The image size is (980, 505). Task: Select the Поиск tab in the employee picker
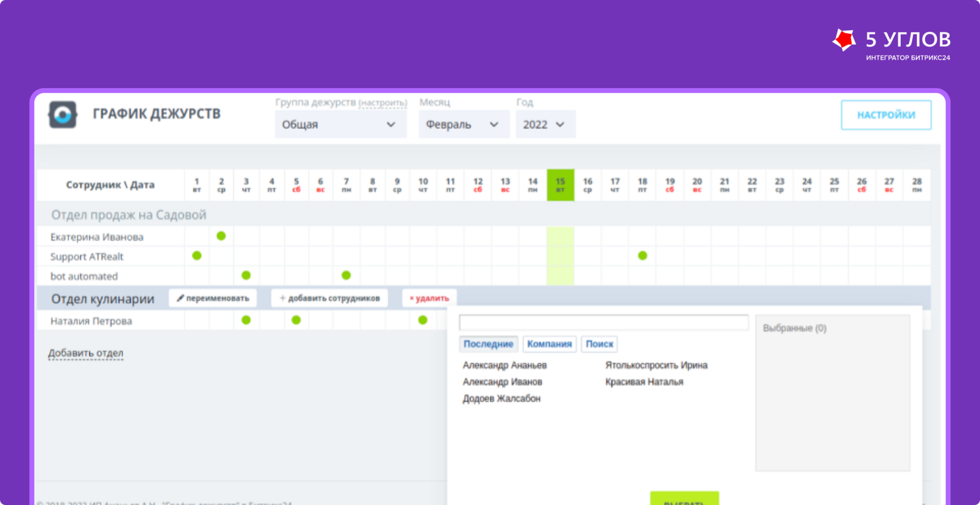point(600,344)
